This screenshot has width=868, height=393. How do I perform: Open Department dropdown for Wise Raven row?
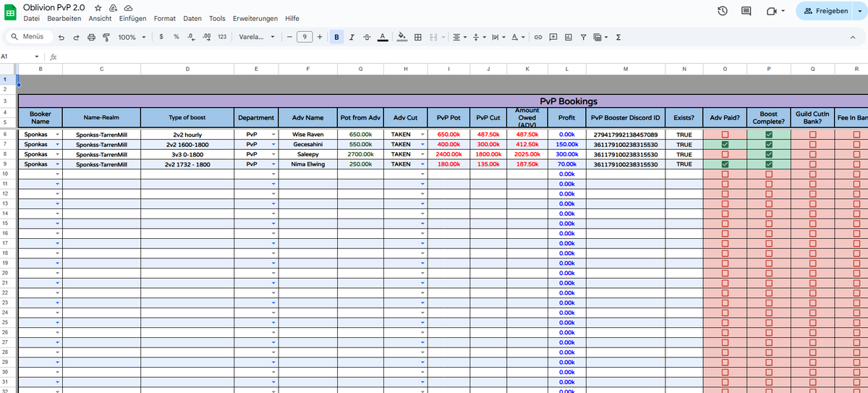pyautogui.click(x=273, y=135)
